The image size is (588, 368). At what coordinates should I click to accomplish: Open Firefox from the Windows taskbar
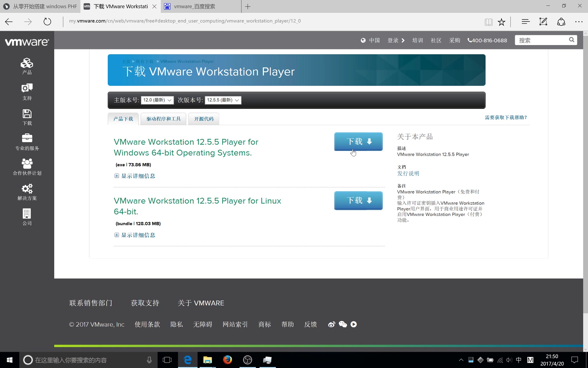point(227,360)
